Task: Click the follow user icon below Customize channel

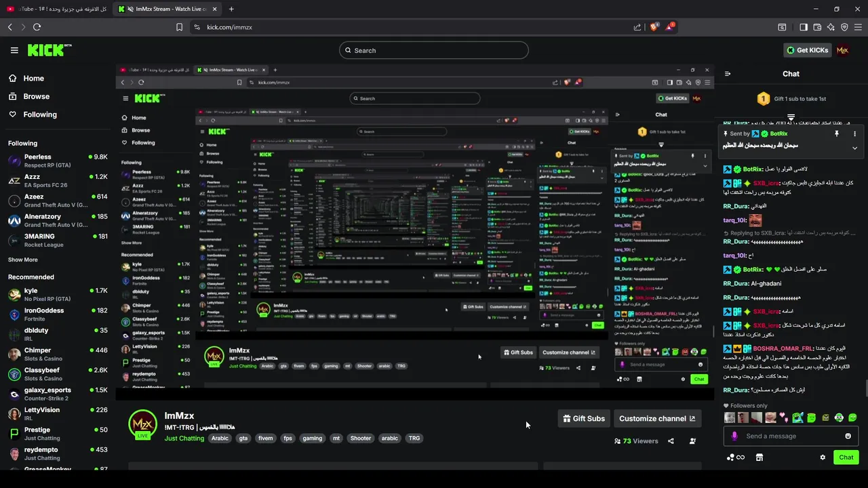Action: click(x=692, y=441)
